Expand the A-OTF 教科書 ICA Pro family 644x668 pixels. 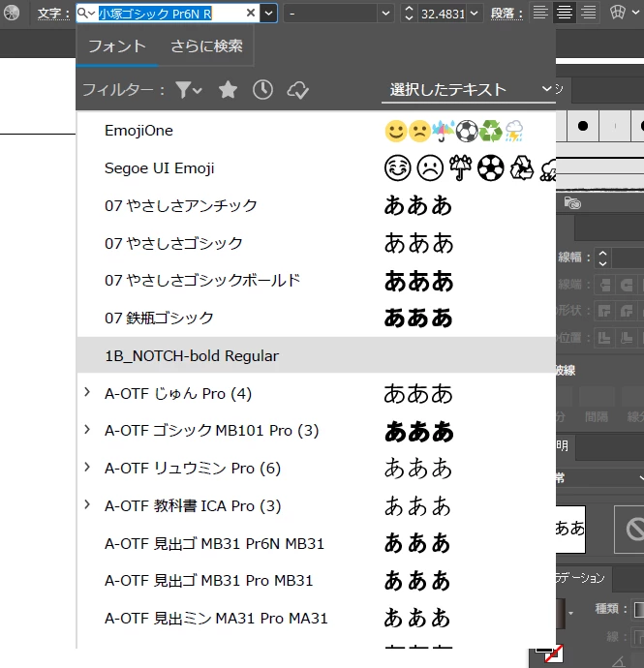[x=87, y=504]
